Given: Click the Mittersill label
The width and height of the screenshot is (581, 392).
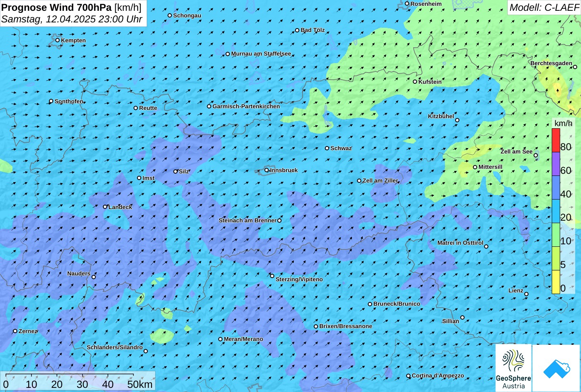Looking at the screenshot, I should (491, 167).
